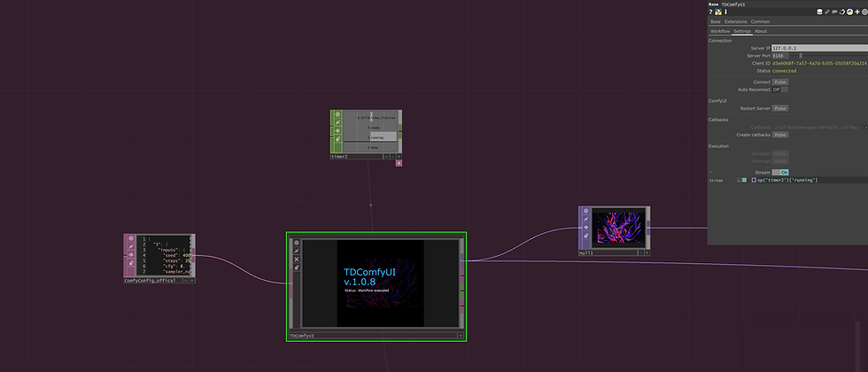This screenshot has height=372, width=868.
Task: Toggle lock flag on ComfyConfig_offical node
Action: tap(131, 264)
